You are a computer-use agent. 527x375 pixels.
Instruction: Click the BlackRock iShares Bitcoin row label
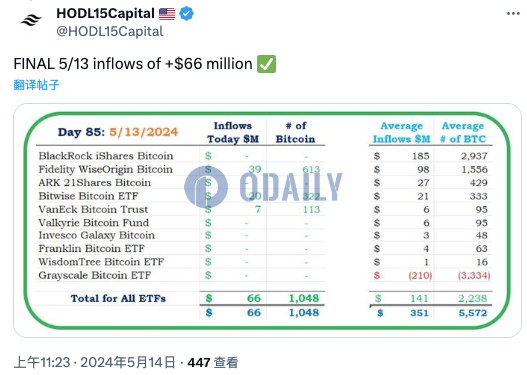tap(106, 156)
